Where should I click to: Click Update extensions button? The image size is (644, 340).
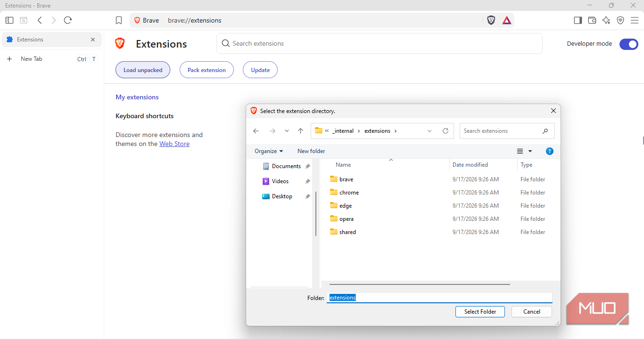pos(260,70)
